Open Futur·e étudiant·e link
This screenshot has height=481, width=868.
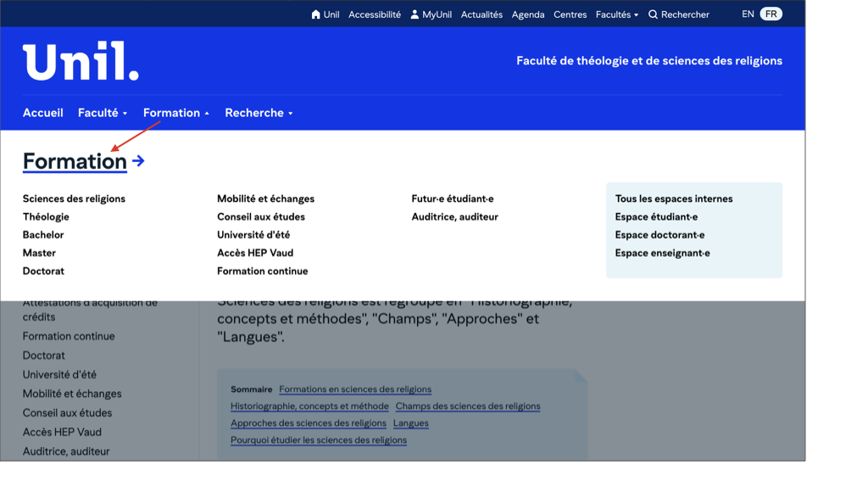(x=453, y=199)
